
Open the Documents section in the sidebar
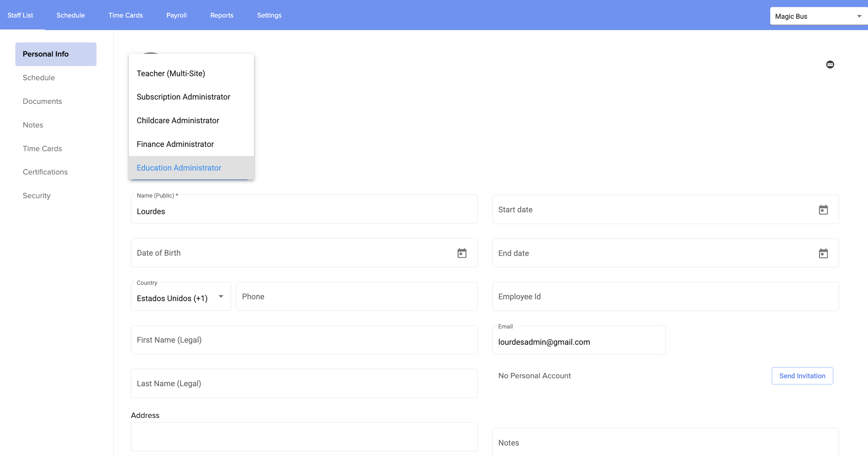pos(42,101)
